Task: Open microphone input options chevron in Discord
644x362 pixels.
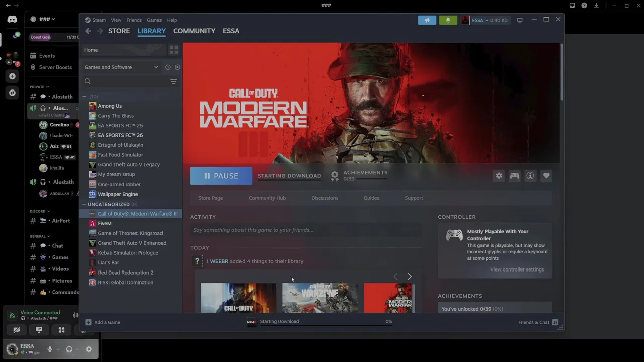Action: 58,349
